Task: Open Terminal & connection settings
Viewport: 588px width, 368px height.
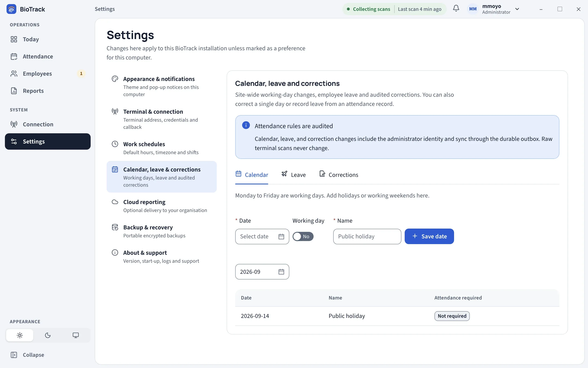Action: (x=161, y=119)
